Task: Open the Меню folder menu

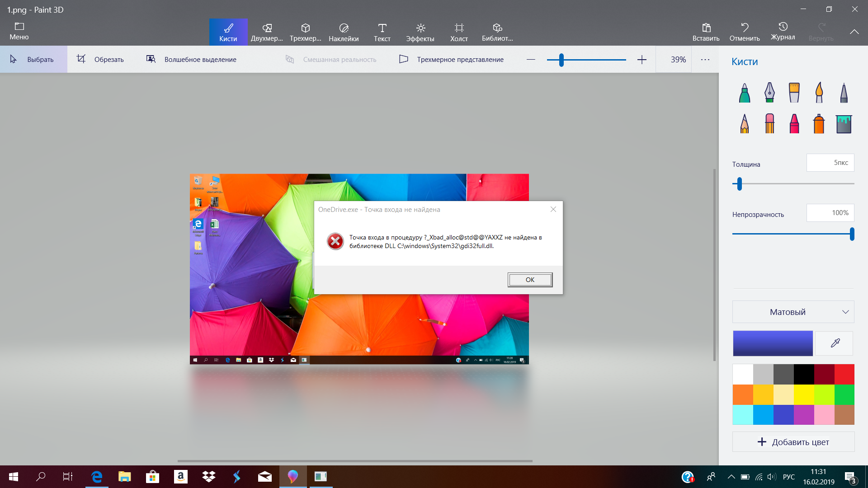Action: click(x=19, y=32)
